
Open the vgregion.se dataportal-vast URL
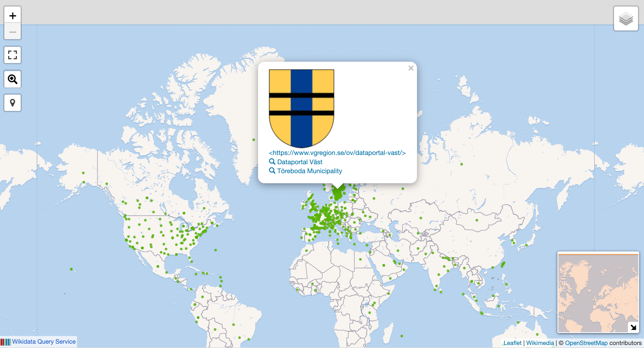pyautogui.click(x=337, y=153)
